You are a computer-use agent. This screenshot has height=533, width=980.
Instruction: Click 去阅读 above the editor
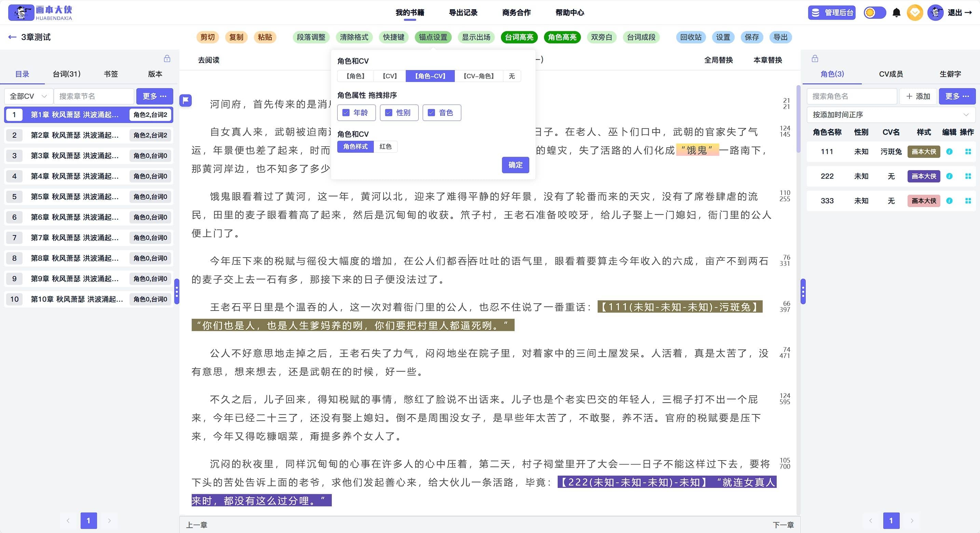(x=208, y=60)
